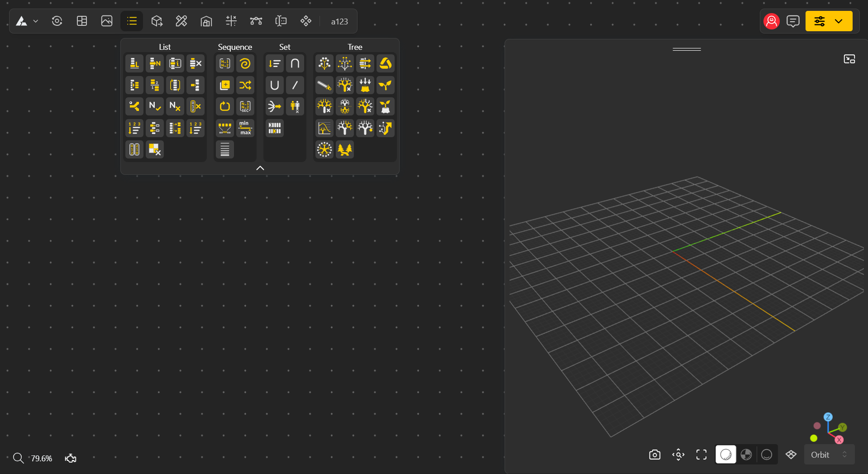868x474 pixels.
Task: Select the N-checkmark icon in List group
Action: [x=155, y=106]
